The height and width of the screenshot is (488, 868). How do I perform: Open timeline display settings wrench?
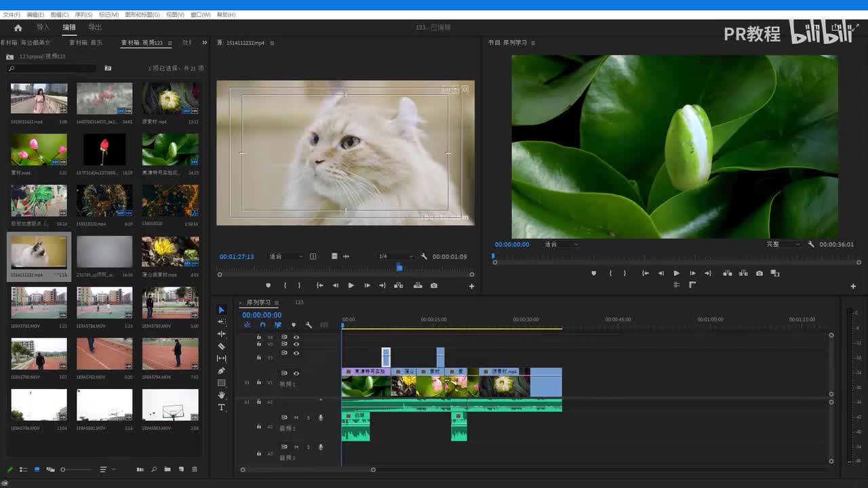(x=309, y=325)
